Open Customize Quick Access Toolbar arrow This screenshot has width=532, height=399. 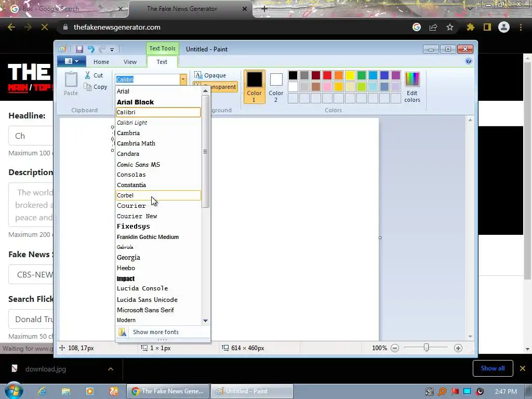coord(112,49)
